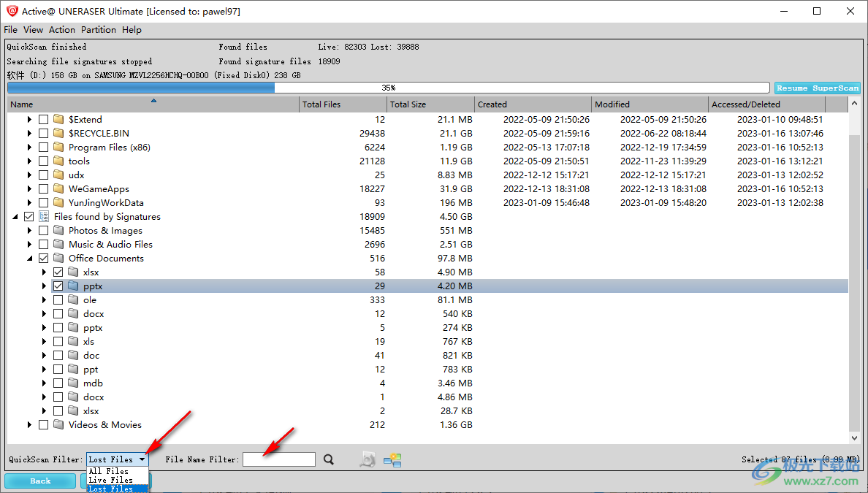The width and height of the screenshot is (868, 493).
Task: Click the folder icon of xlsx with 58 files
Action: [x=74, y=272]
